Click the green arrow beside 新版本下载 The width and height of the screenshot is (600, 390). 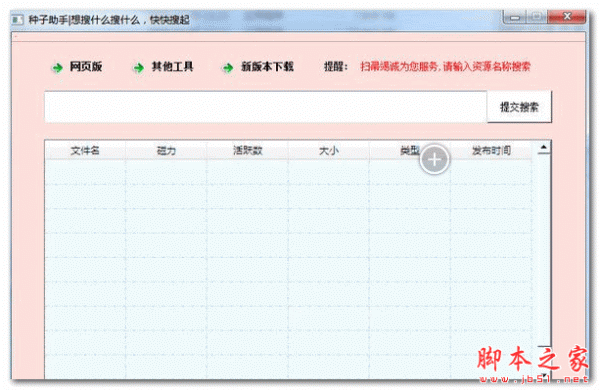pos(228,68)
